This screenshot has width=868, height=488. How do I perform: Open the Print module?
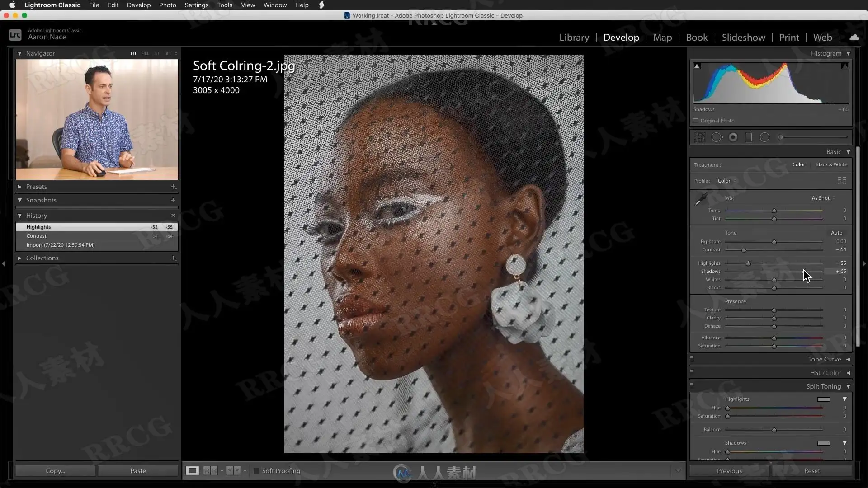[x=789, y=38]
